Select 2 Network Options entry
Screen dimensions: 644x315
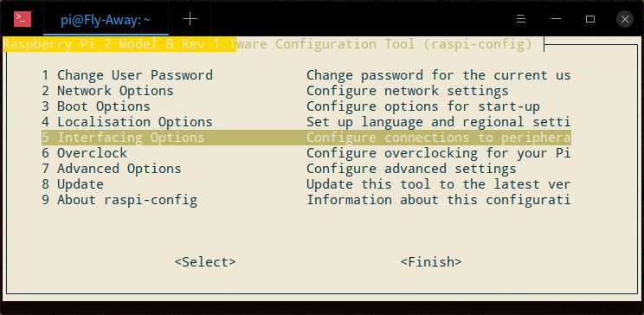click(x=306, y=91)
